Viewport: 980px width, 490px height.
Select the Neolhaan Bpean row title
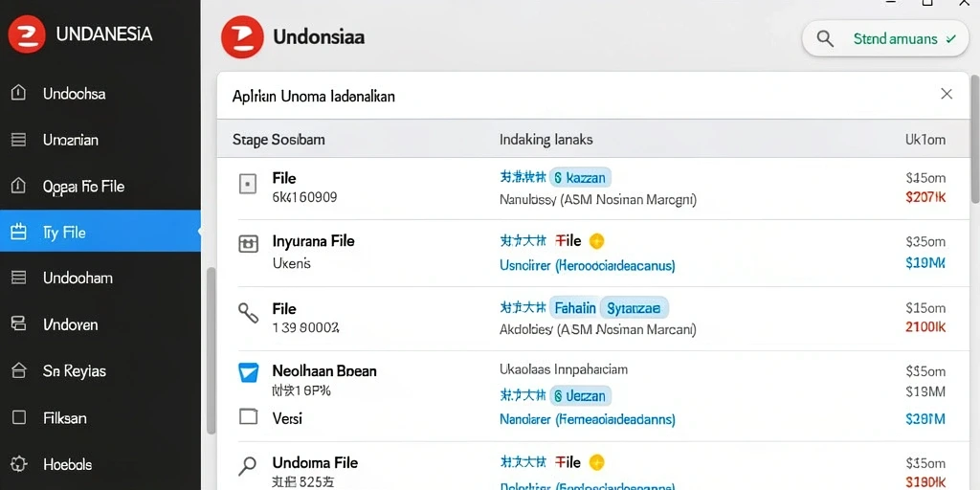[x=324, y=370]
